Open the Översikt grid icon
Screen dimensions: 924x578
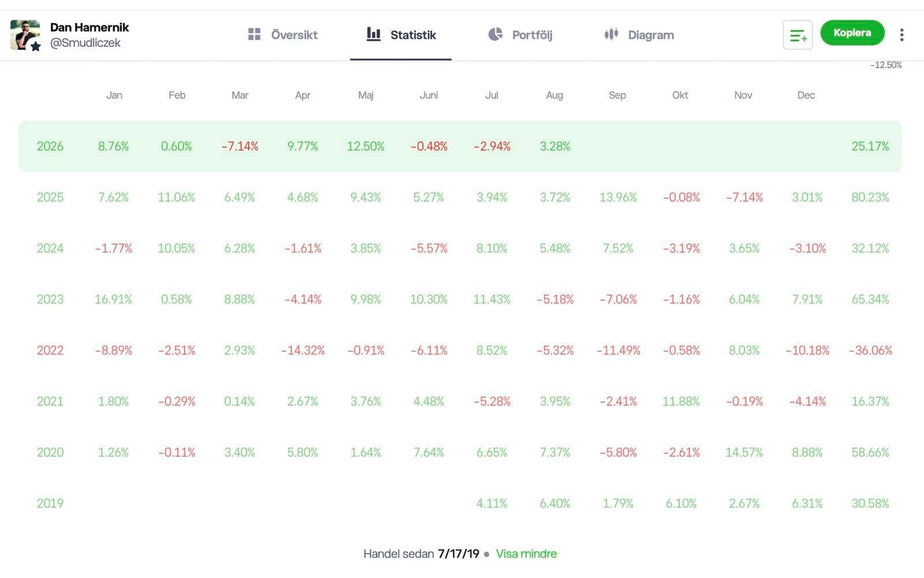(254, 35)
